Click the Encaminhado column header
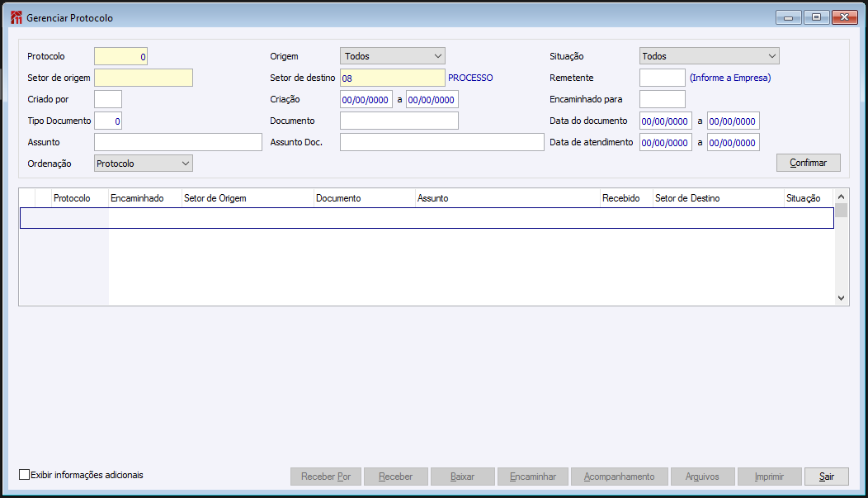Viewport: 868px width, 498px height. click(x=145, y=198)
